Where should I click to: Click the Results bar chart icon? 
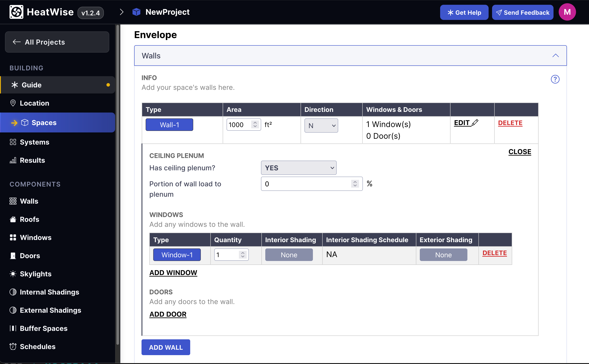pyautogui.click(x=13, y=160)
